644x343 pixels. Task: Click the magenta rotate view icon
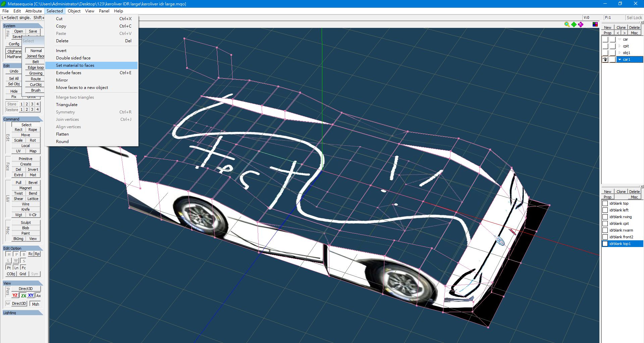[581, 24]
